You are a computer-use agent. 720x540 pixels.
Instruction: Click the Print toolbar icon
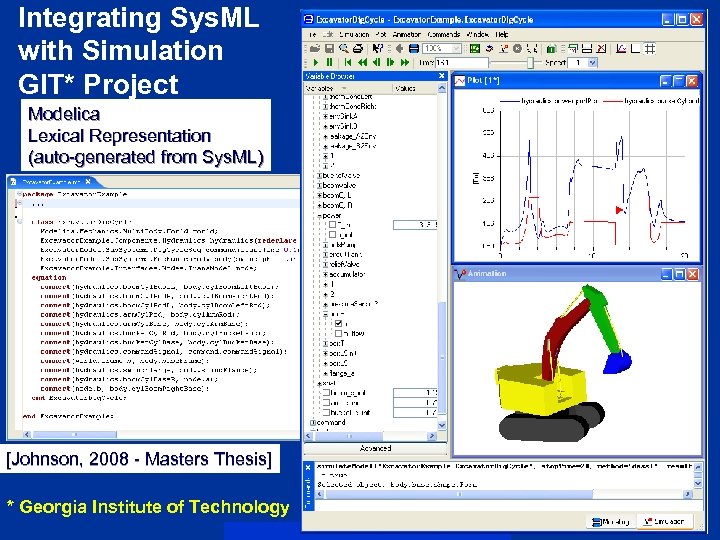click(x=358, y=48)
